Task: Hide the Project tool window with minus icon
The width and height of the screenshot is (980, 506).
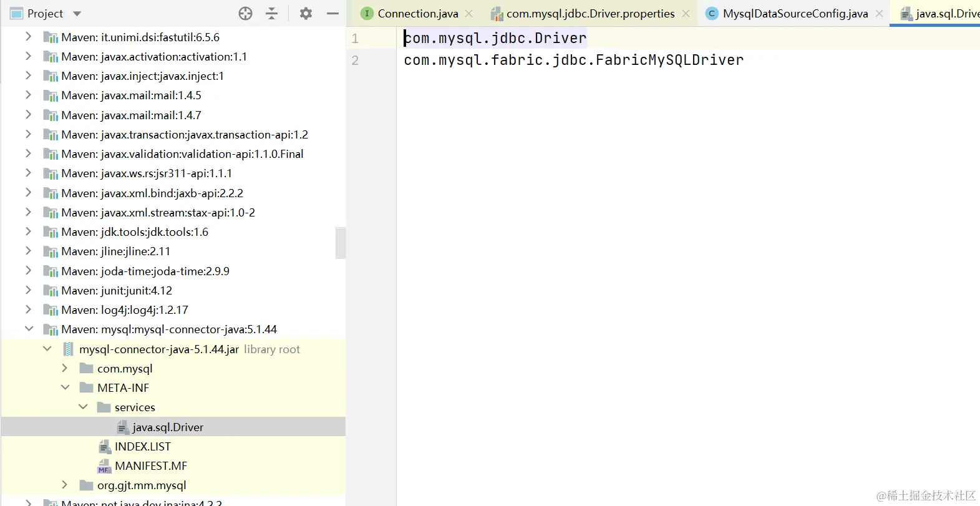Action: (x=333, y=13)
